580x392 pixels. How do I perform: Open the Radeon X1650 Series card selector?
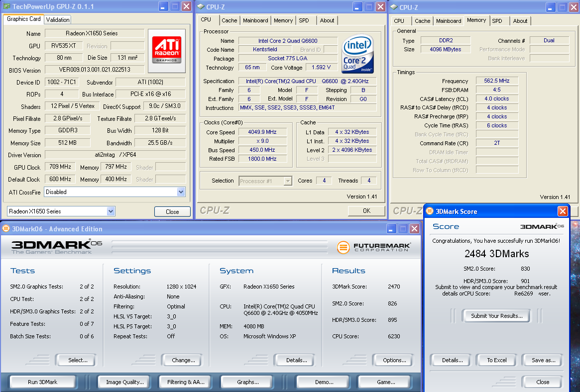tap(111, 211)
